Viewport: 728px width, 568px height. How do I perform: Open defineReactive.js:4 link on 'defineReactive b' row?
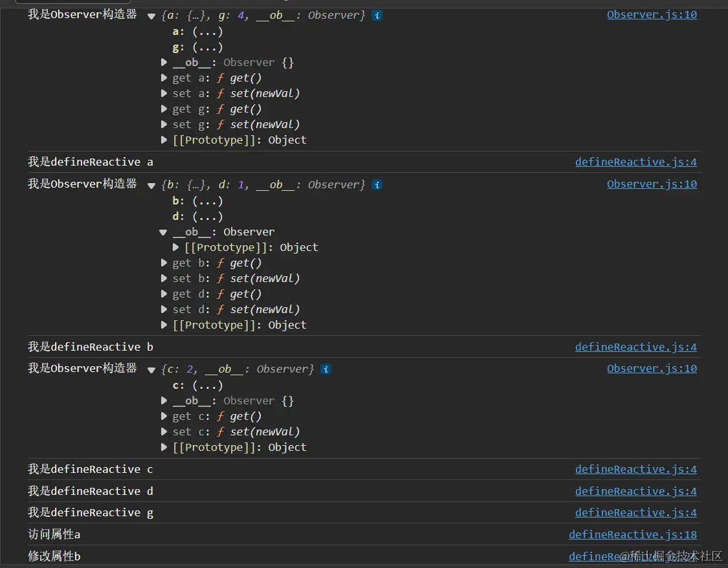coord(636,347)
